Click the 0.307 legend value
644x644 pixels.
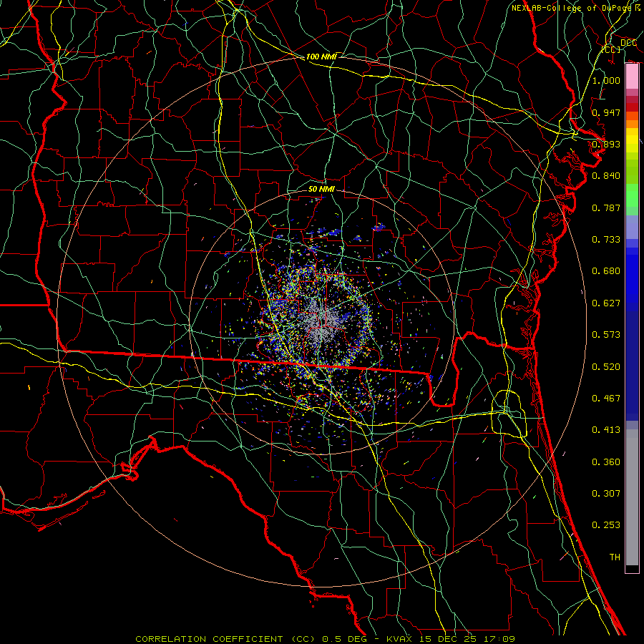(606, 494)
